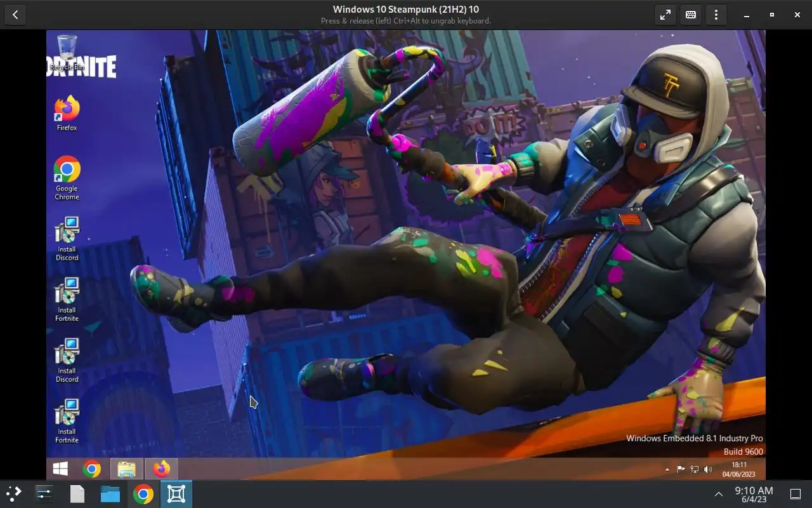Screen dimensions: 812x508
Task: Launch Firefox from the desktop shortcut
Action: (67, 114)
